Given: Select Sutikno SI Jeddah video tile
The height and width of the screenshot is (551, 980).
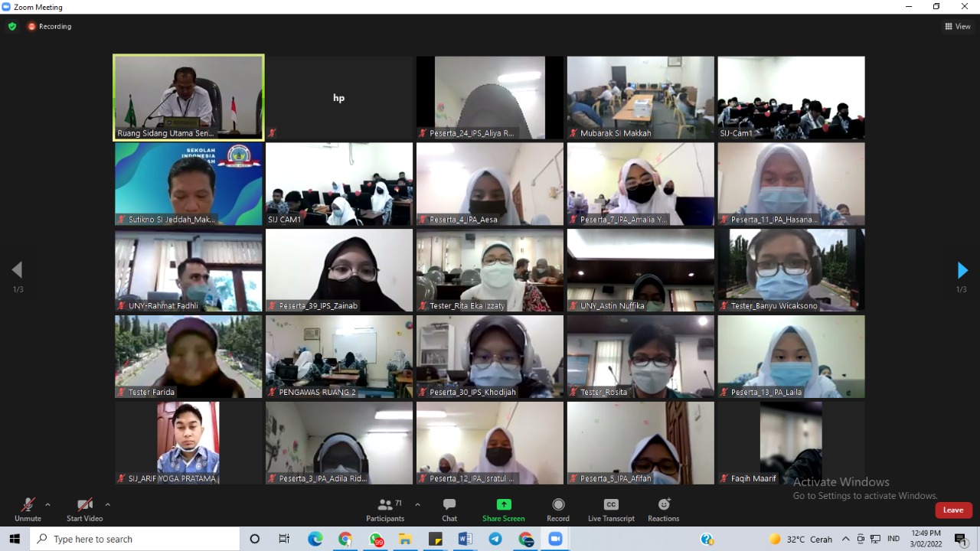Looking at the screenshot, I should coord(188,184).
